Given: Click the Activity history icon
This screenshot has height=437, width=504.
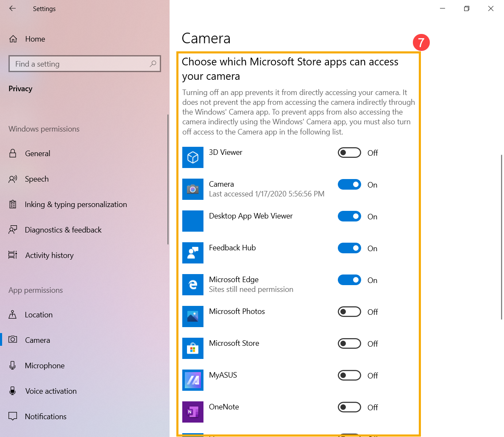Looking at the screenshot, I should pyautogui.click(x=13, y=255).
